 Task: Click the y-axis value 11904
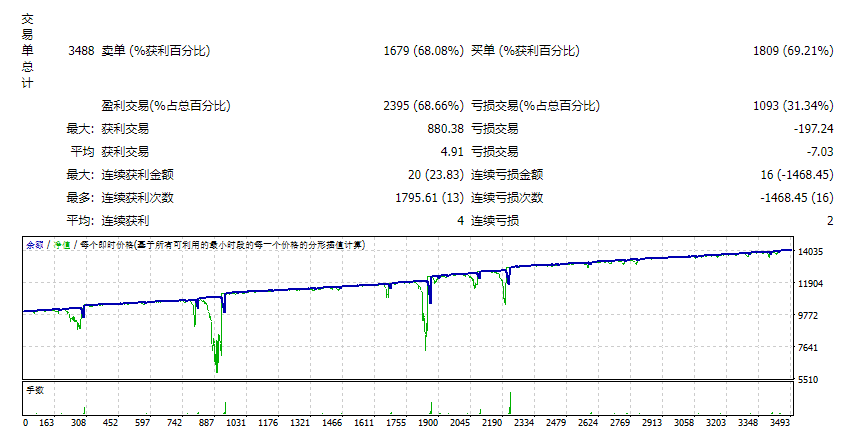point(810,283)
